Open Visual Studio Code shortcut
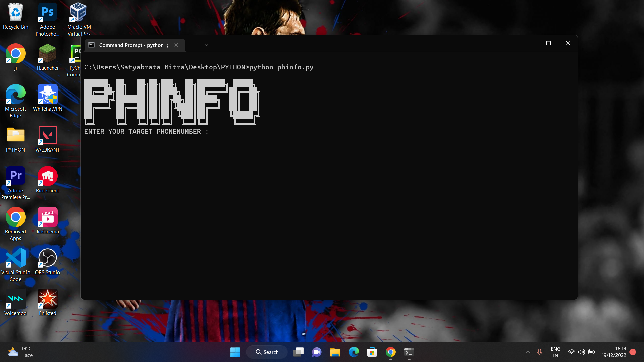Viewport: 644px width, 362px height. coord(15,259)
